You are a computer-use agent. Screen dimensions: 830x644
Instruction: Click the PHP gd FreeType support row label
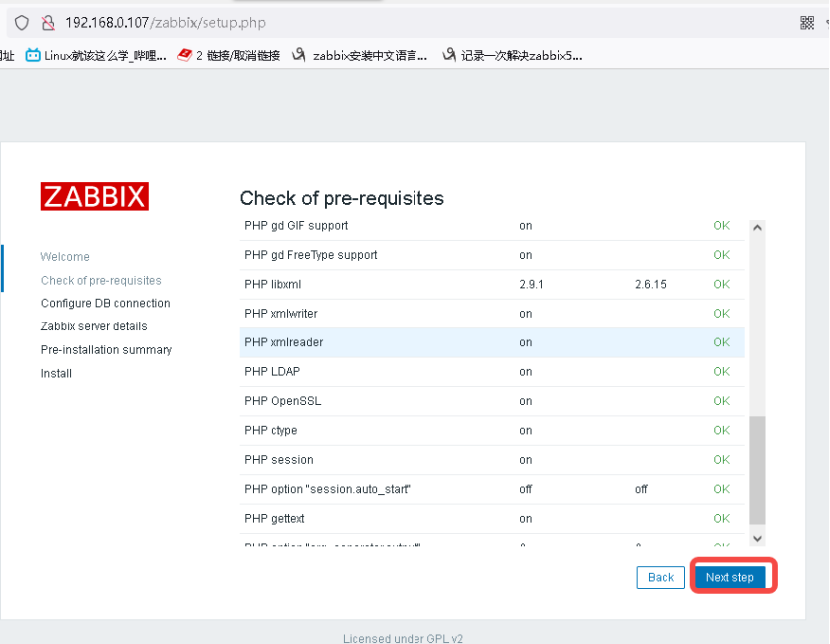point(311,255)
